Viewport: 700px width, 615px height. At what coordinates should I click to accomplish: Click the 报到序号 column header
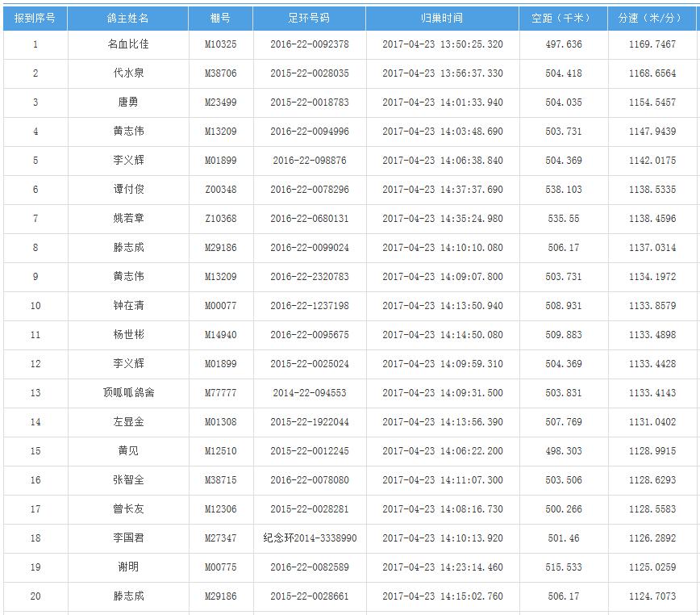35,18
